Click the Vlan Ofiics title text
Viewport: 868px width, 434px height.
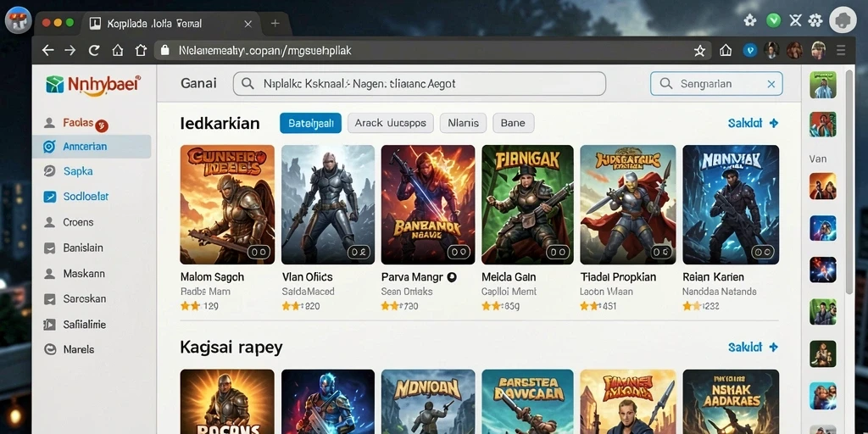308,277
